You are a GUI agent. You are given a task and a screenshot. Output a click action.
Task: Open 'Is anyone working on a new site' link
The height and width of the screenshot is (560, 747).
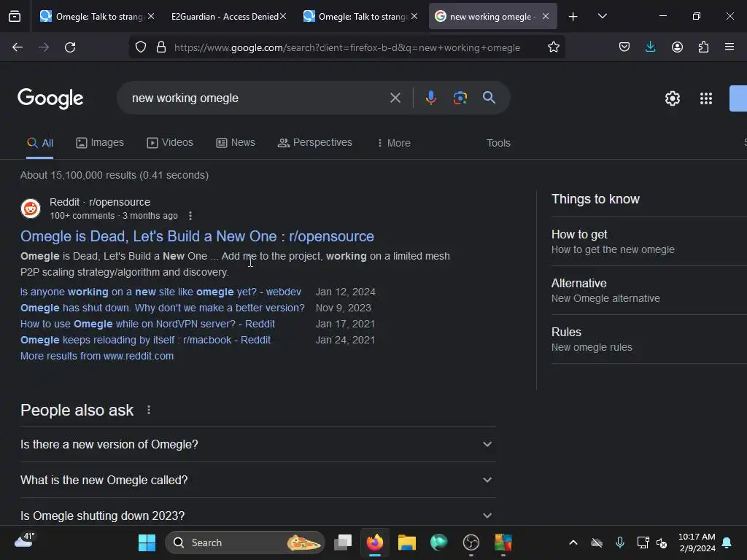point(160,292)
